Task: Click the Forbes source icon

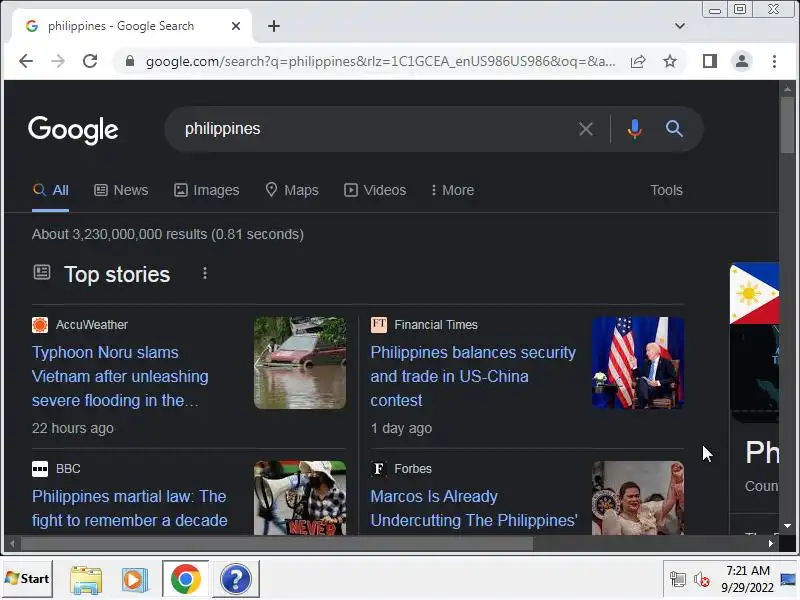Action: pyautogui.click(x=379, y=469)
